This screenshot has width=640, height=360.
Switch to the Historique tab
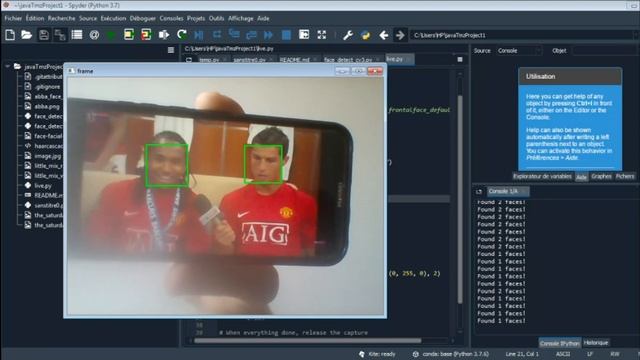tap(596, 343)
